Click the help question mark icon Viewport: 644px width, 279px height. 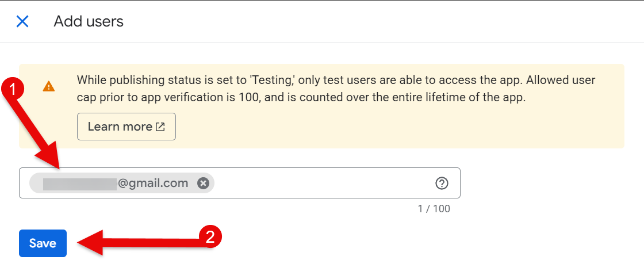coord(442,184)
